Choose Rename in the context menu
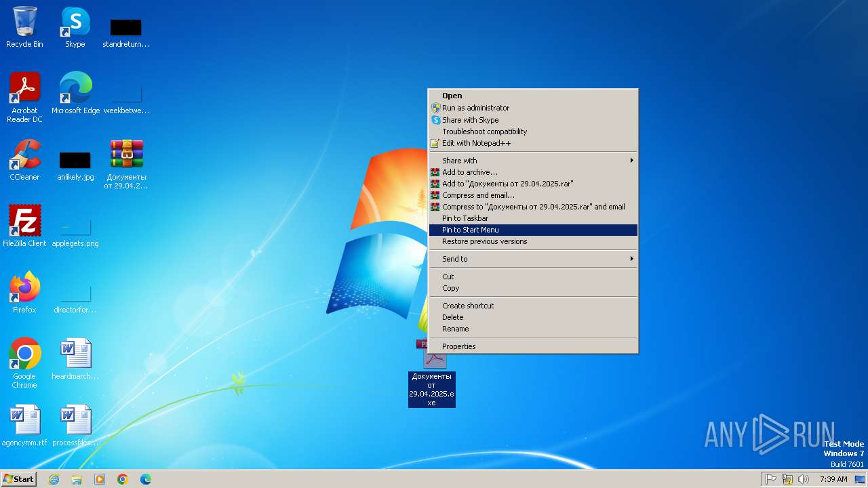Screen dimensions: 868x488 (x=533, y=329)
